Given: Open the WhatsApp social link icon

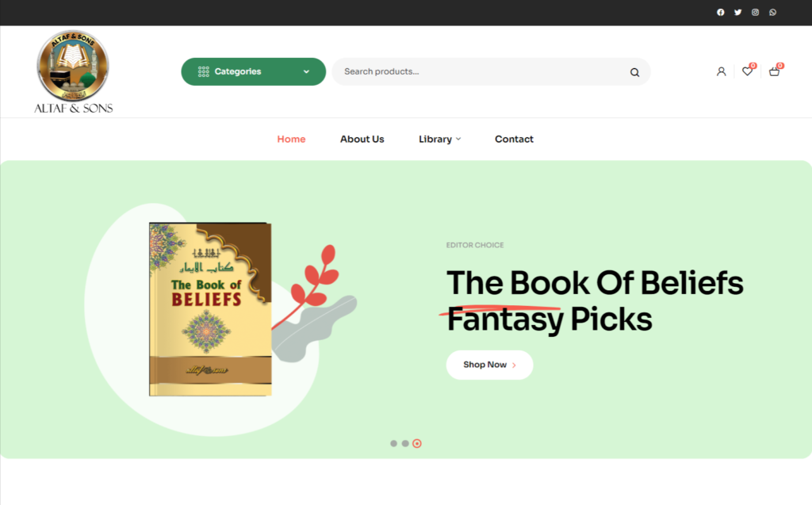Looking at the screenshot, I should point(772,13).
